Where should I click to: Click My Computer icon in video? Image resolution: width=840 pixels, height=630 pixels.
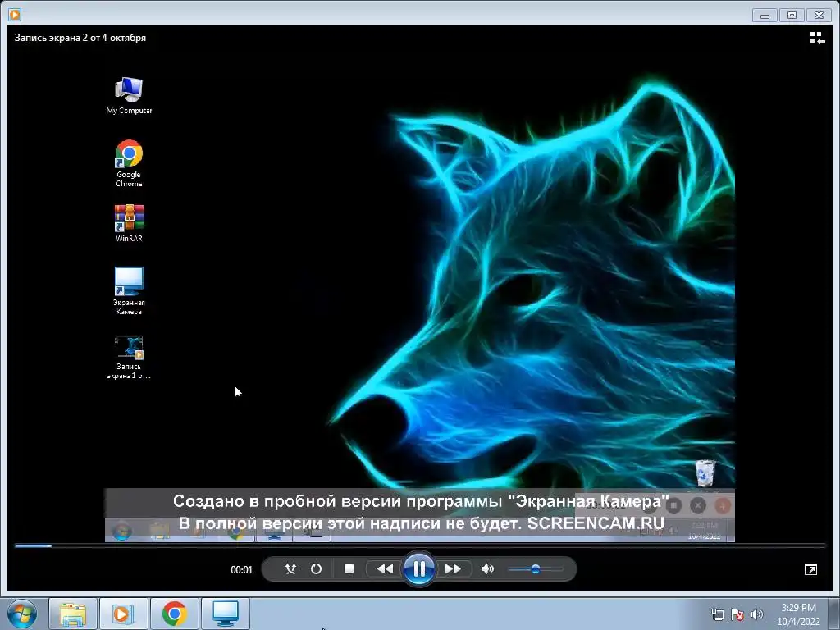pyautogui.click(x=129, y=95)
